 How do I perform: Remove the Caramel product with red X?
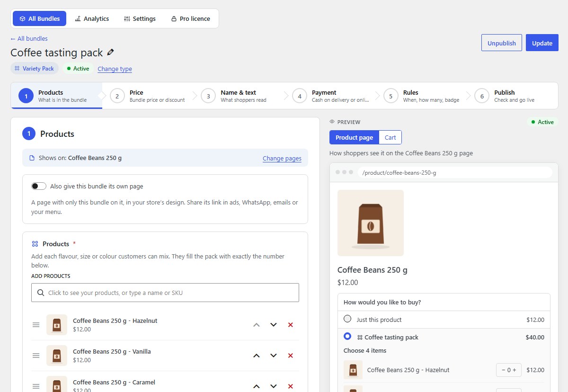click(x=291, y=386)
